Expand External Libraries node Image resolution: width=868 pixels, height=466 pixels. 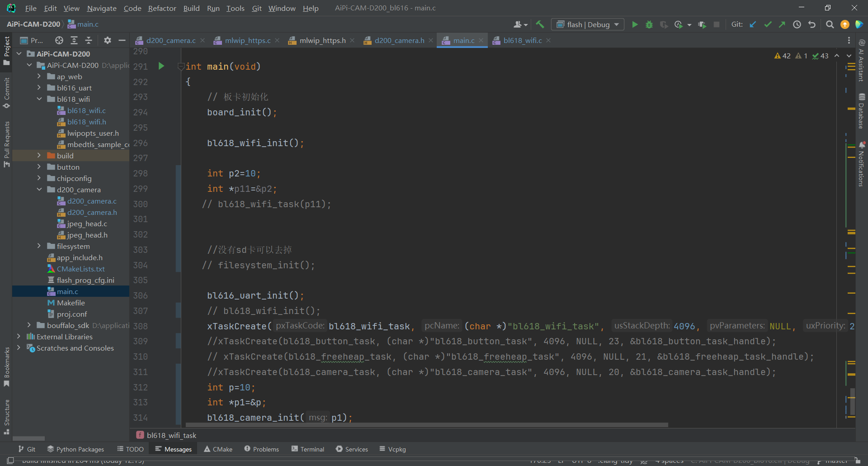[19, 337]
